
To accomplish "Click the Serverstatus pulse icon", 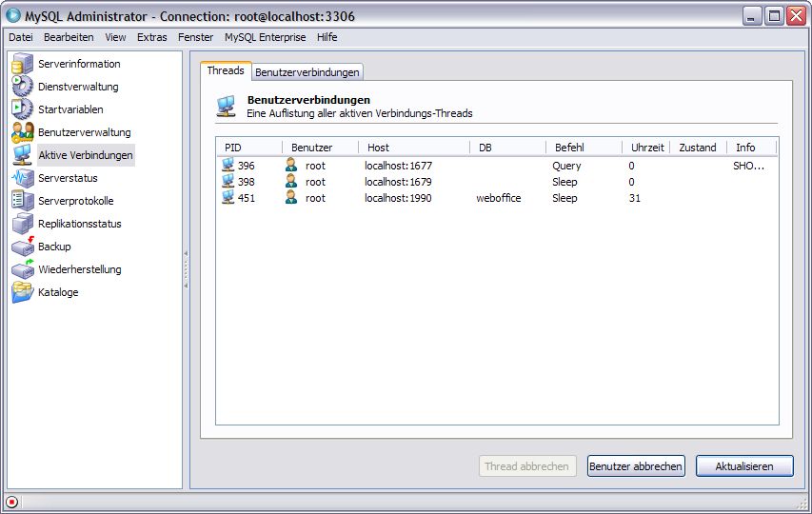I will tap(22, 178).
